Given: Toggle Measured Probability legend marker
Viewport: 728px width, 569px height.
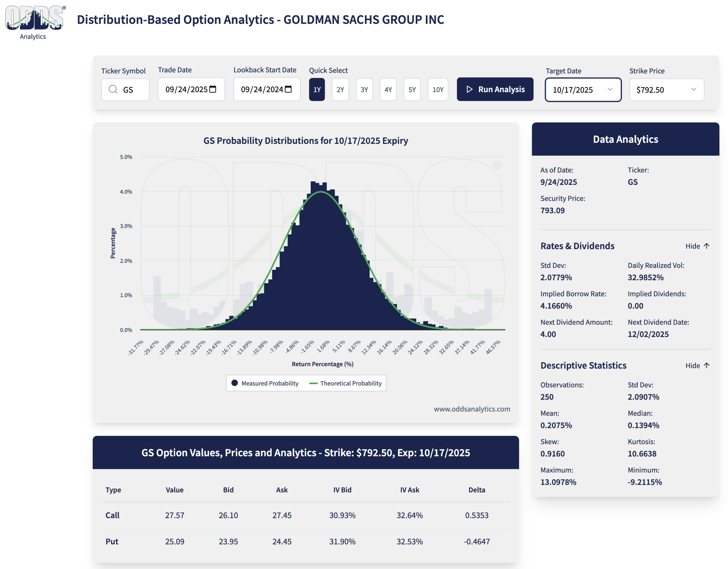Looking at the screenshot, I should pos(235,383).
